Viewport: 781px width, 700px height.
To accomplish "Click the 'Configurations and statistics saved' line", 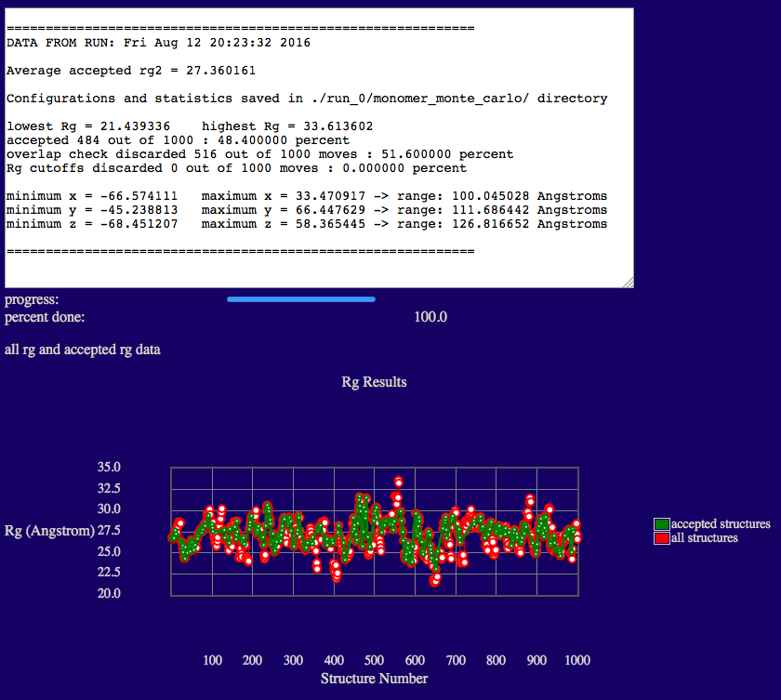I will pos(307,99).
